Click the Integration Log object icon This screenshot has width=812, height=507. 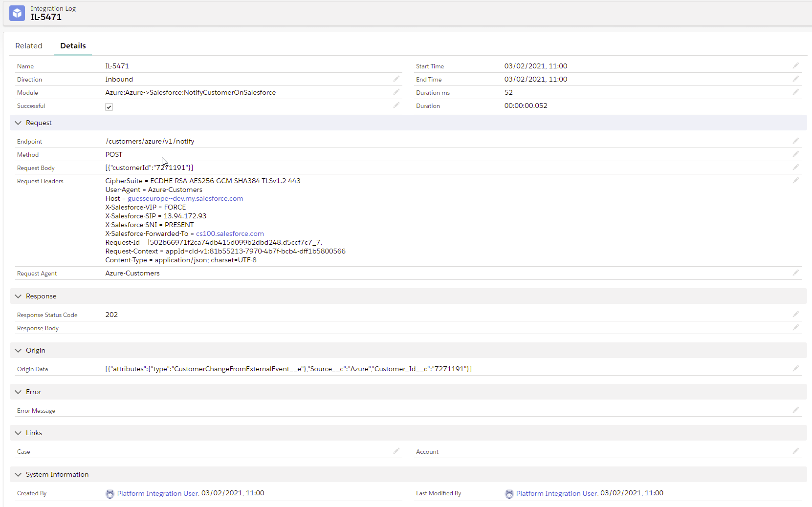coord(17,13)
